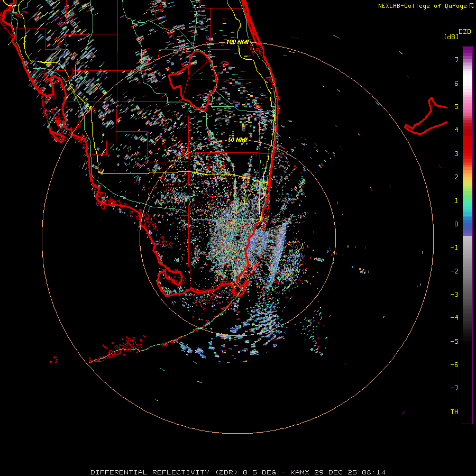Click the [dB] units label
This screenshot has height=476, width=476.
[x=451, y=37]
